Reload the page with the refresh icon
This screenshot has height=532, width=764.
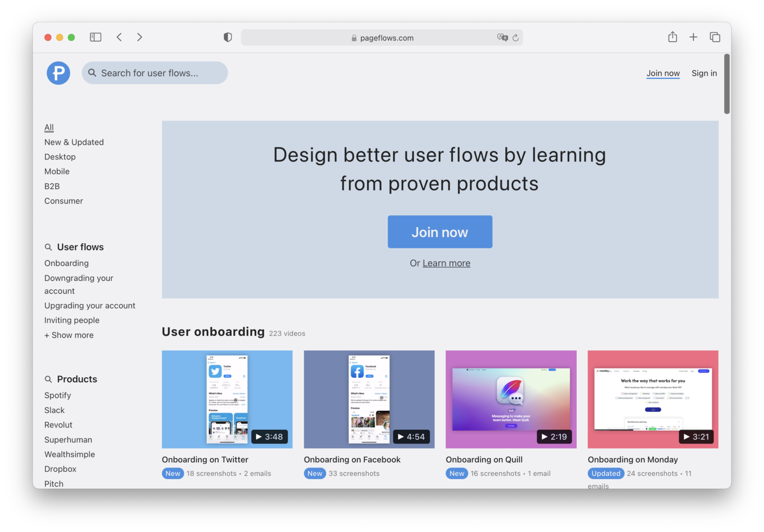point(516,38)
